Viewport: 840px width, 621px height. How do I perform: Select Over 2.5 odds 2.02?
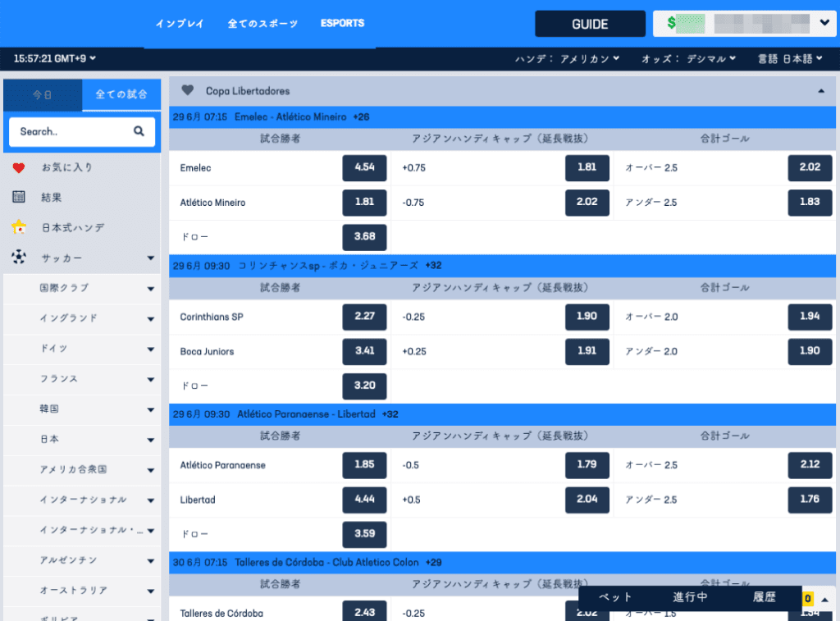(x=810, y=167)
